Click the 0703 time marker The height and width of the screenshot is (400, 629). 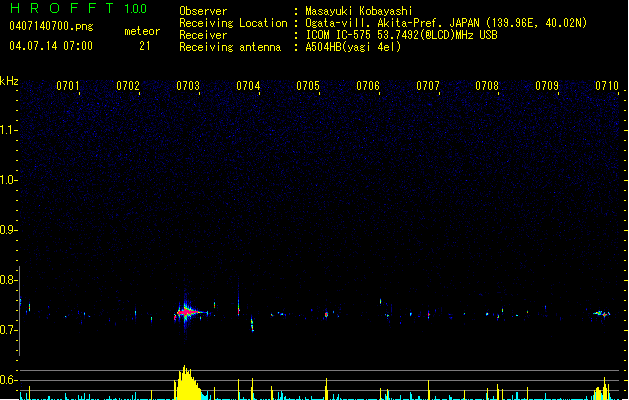[x=188, y=86]
